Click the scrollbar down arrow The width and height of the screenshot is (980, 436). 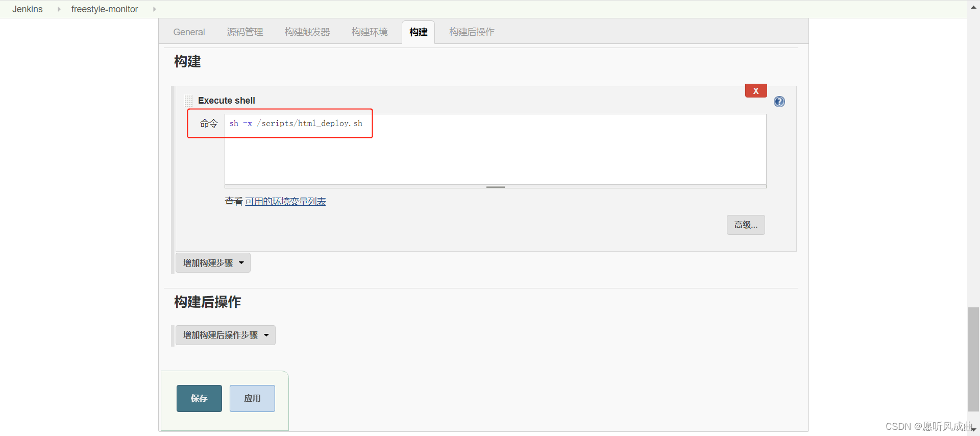[x=974, y=430]
